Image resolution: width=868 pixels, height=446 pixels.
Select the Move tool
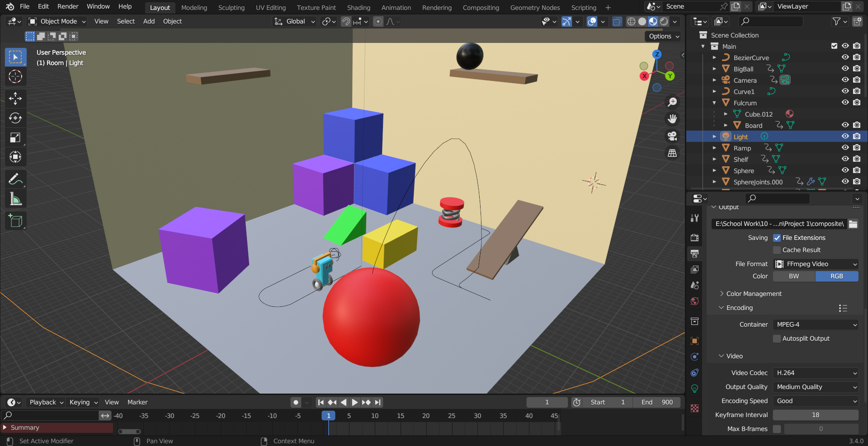tap(15, 99)
